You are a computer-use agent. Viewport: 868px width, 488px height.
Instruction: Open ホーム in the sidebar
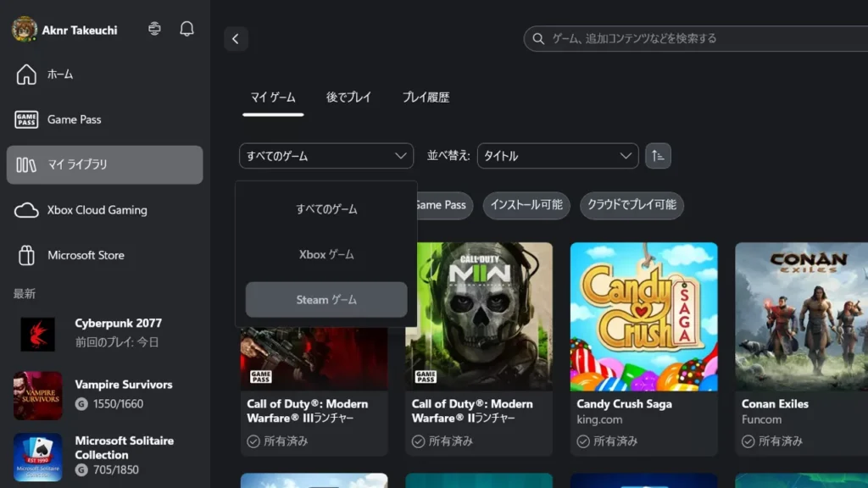coord(104,75)
